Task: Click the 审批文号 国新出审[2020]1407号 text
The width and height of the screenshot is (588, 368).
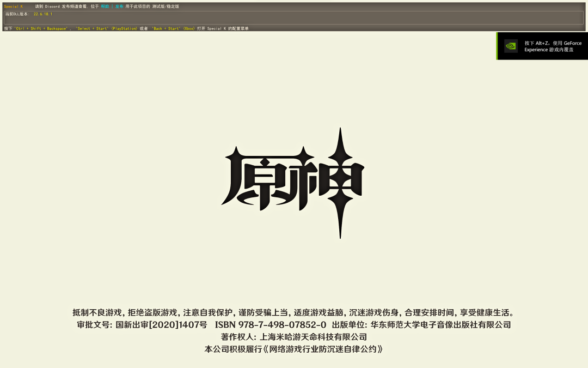Action: click(142, 325)
